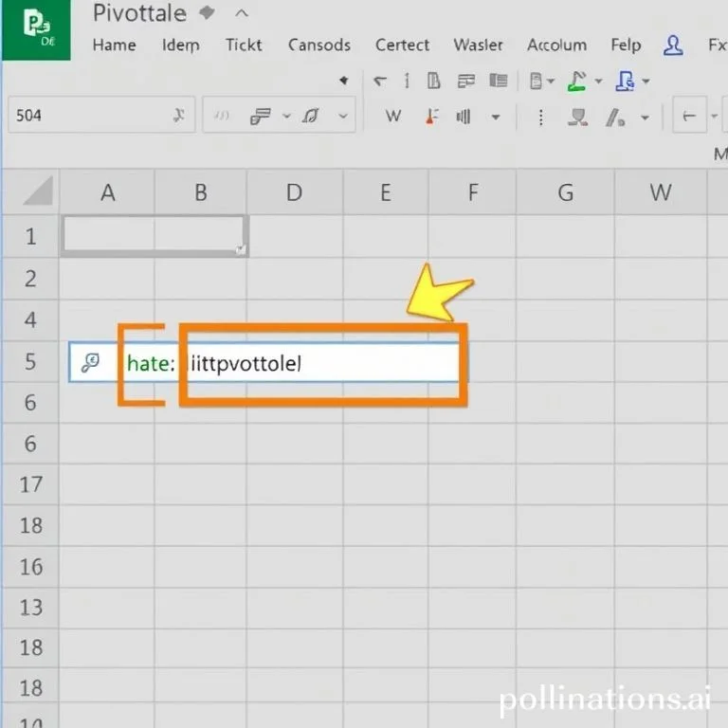Open the Felp tab

point(626,45)
